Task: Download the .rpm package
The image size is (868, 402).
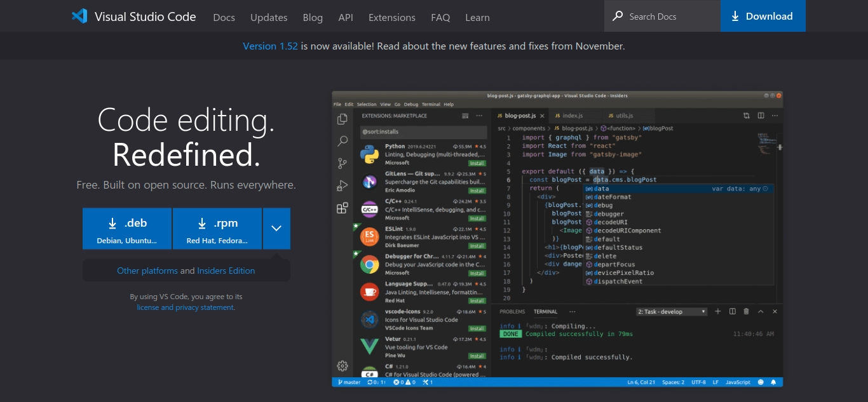Action: (x=217, y=229)
